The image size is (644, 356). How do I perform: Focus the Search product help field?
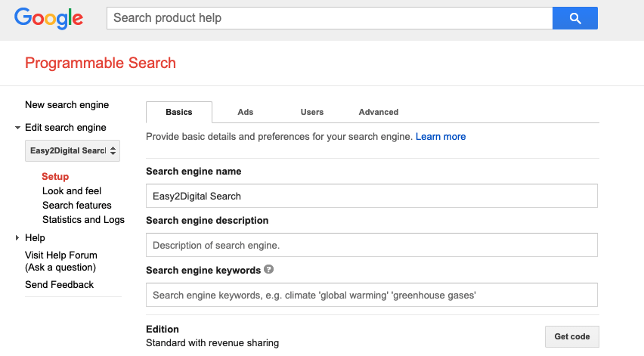point(330,18)
